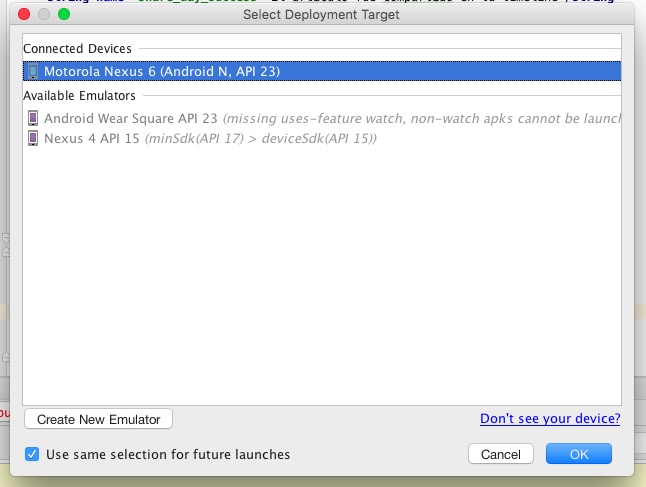The height and width of the screenshot is (487, 646).
Task: Click the green zoom window button
Action: click(63, 15)
